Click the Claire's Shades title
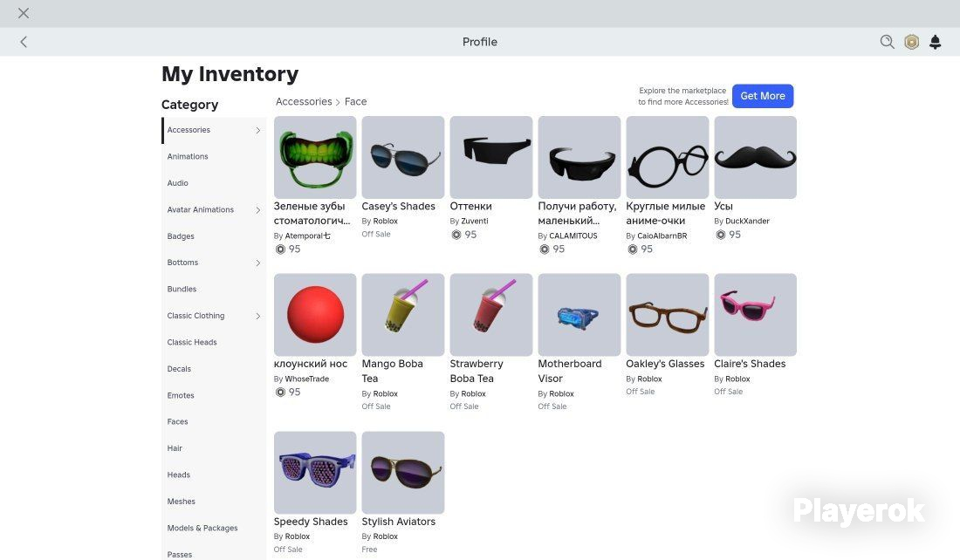Image resolution: width=960 pixels, height=560 pixels. (750, 364)
